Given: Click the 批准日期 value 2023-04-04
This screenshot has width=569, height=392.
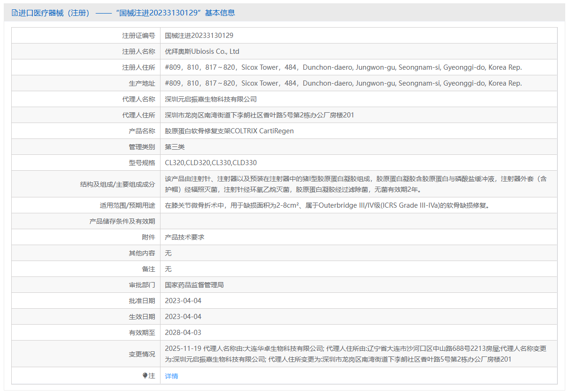Looking at the screenshot, I should (x=183, y=301).
